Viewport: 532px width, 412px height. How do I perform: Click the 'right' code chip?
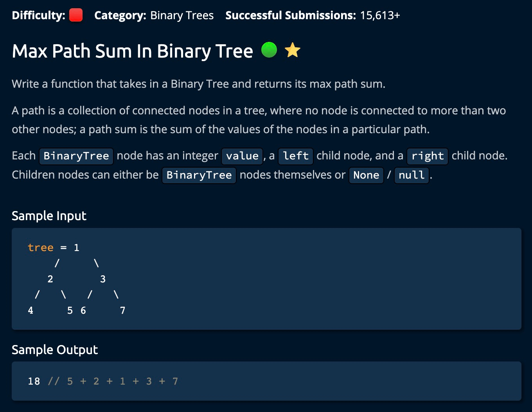click(x=428, y=156)
